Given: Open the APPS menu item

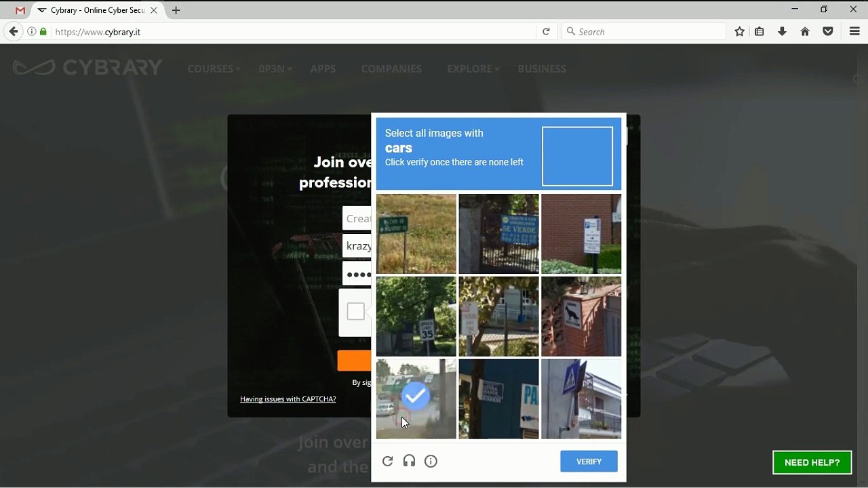Looking at the screenshot, I should [x=323, y=69].
